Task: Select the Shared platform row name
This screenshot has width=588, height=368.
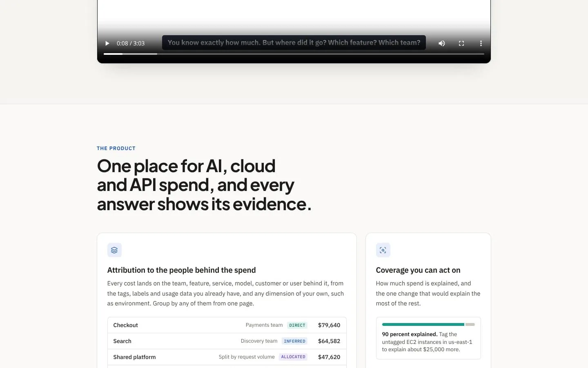Action: [x=134, y=357]
